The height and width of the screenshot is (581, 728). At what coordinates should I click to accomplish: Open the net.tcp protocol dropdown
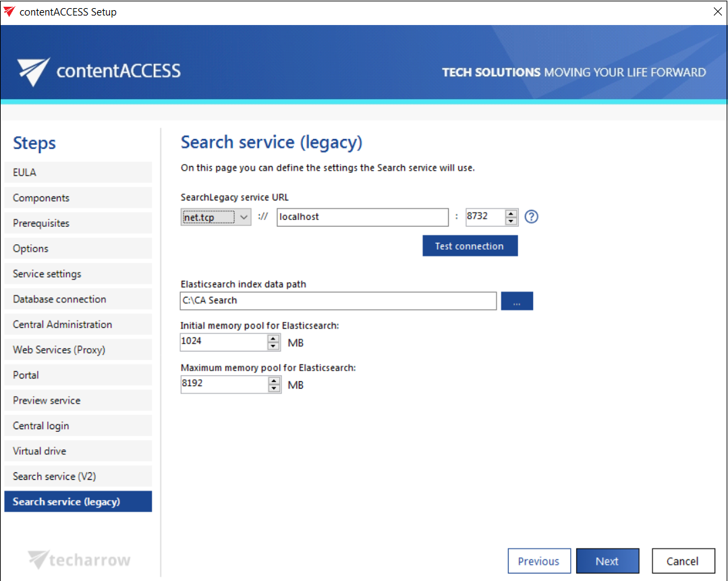click(216, 217)
